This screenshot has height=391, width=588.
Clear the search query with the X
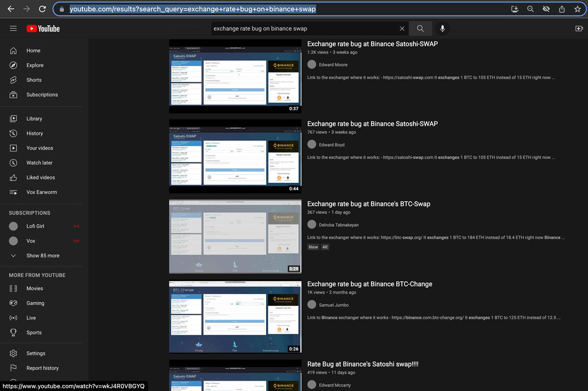pyautogui.click(x=402, y=28)
